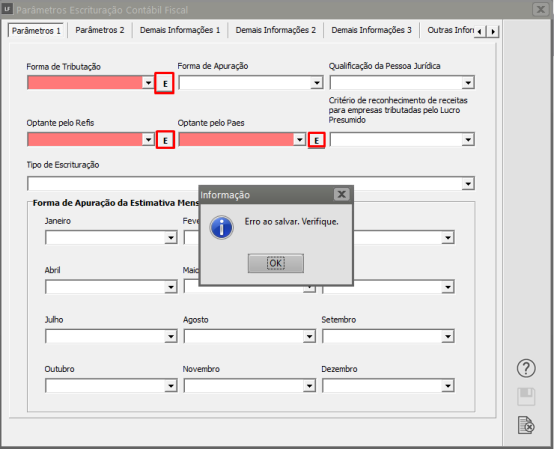Expand Qualificação da Pessoa Jurídica dropdown

tap(468, 83)
